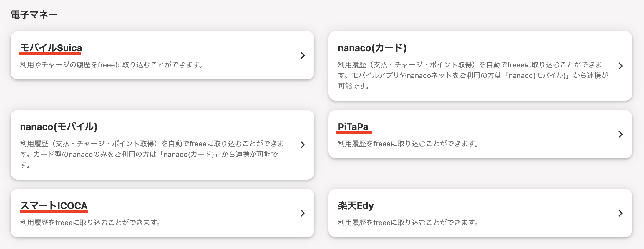The width and height of the screenshot is (644, 249).
Task: Open the モバイルSuica card title
Action: click(51, 48)
